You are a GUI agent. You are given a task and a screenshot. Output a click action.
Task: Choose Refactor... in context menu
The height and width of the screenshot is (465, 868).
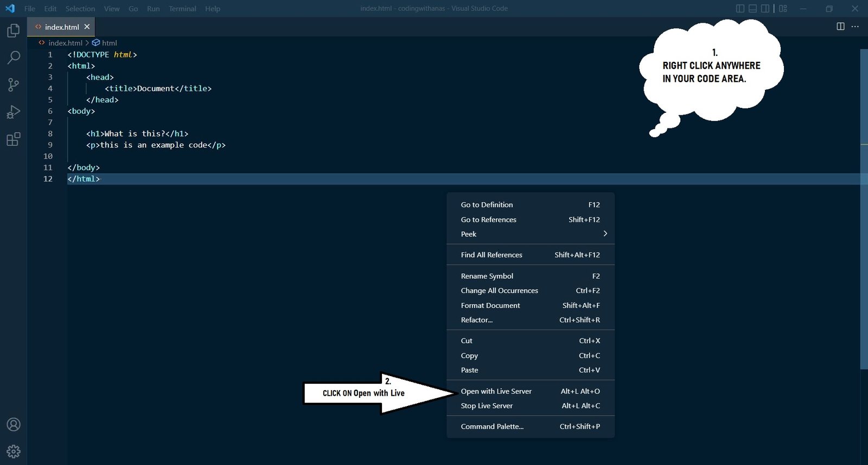click(531, 320)
